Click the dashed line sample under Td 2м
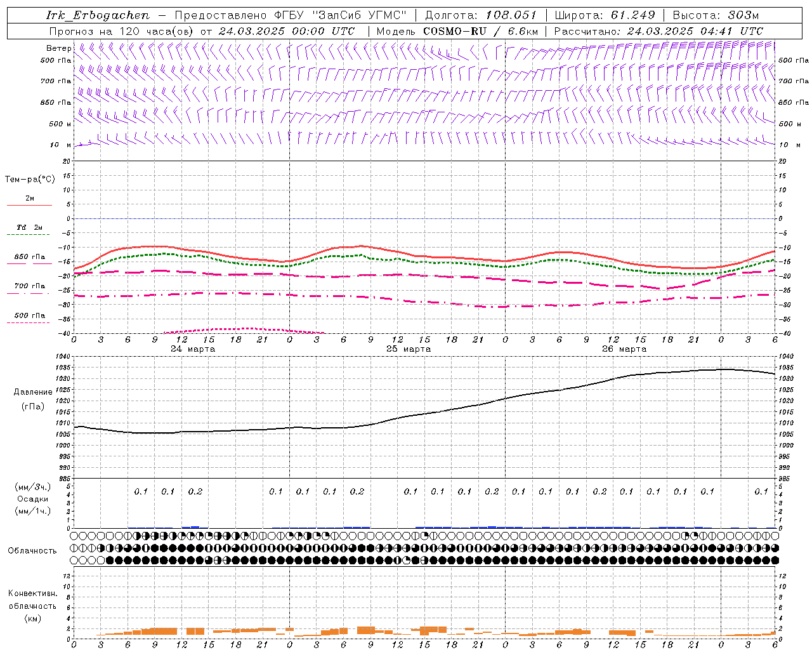This screenshot has height=650, width=812. [29, 235]
